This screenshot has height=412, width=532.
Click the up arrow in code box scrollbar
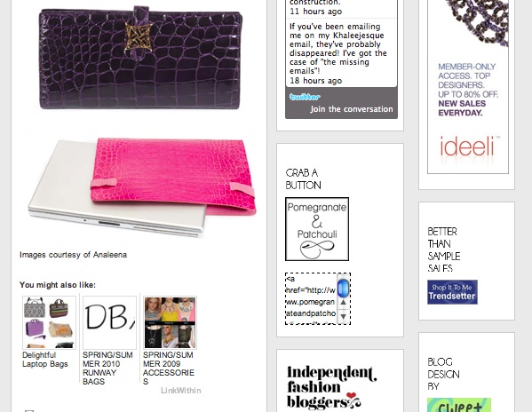tap(343, 302)
